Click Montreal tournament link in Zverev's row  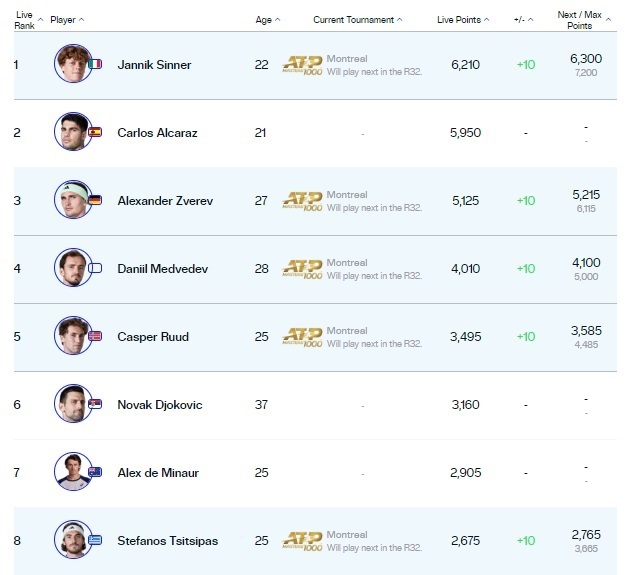[x=346, y=194]
